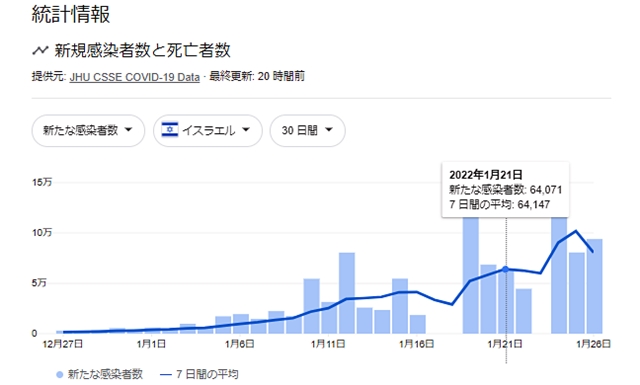This screenshot has width=640, height=385.
Task: Click the 12月27日 axis start label
Action: (62, 344)
